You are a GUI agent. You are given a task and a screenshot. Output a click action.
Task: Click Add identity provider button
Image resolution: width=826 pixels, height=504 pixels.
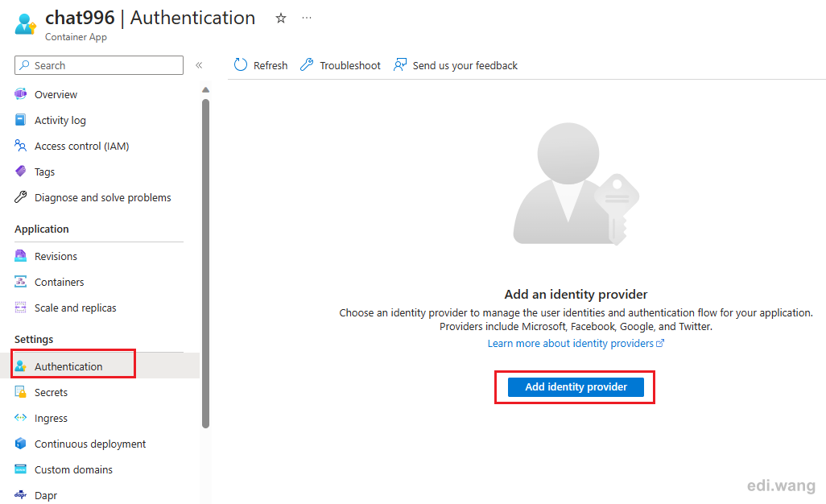(576, 387)
